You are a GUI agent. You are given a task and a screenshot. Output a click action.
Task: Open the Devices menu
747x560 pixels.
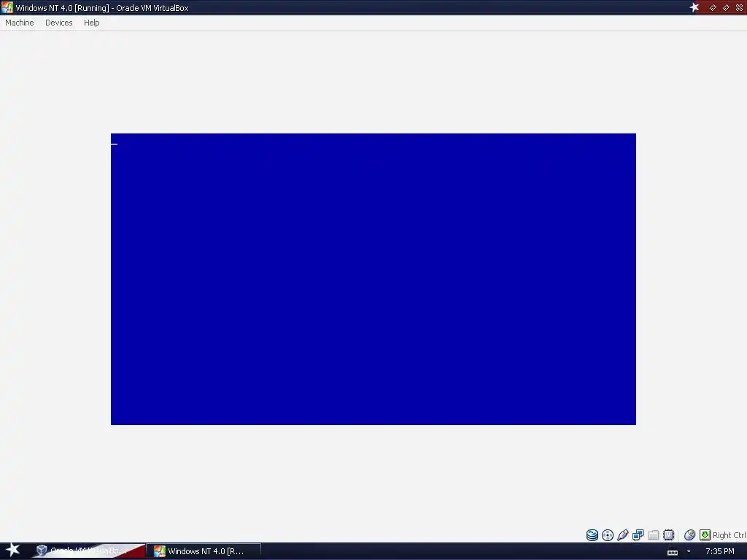58,23
